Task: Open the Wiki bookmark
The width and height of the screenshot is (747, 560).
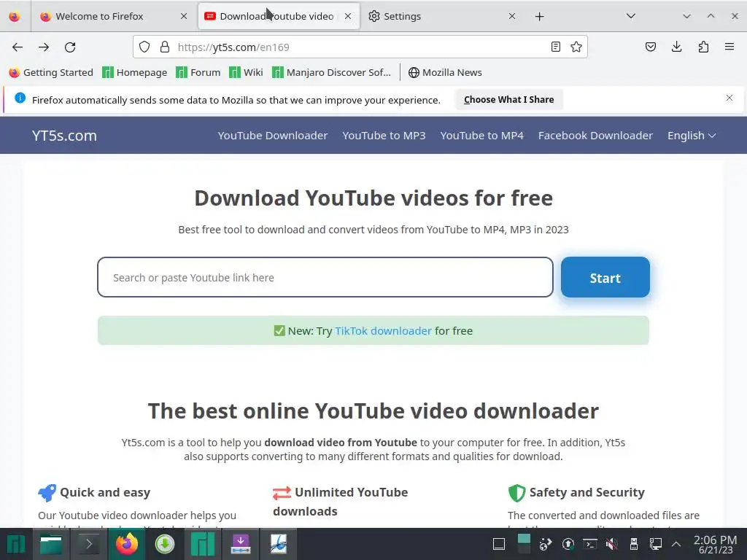Action: tap(246, 72)
